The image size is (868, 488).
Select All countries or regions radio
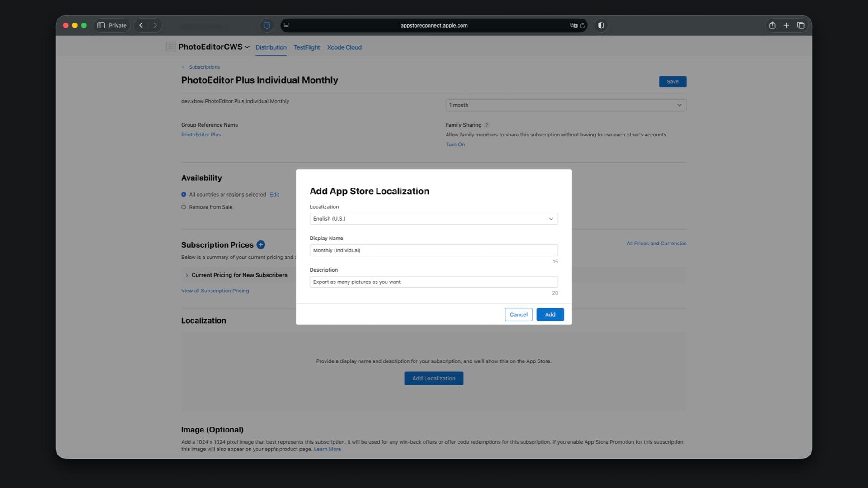[x=184, y=194]
